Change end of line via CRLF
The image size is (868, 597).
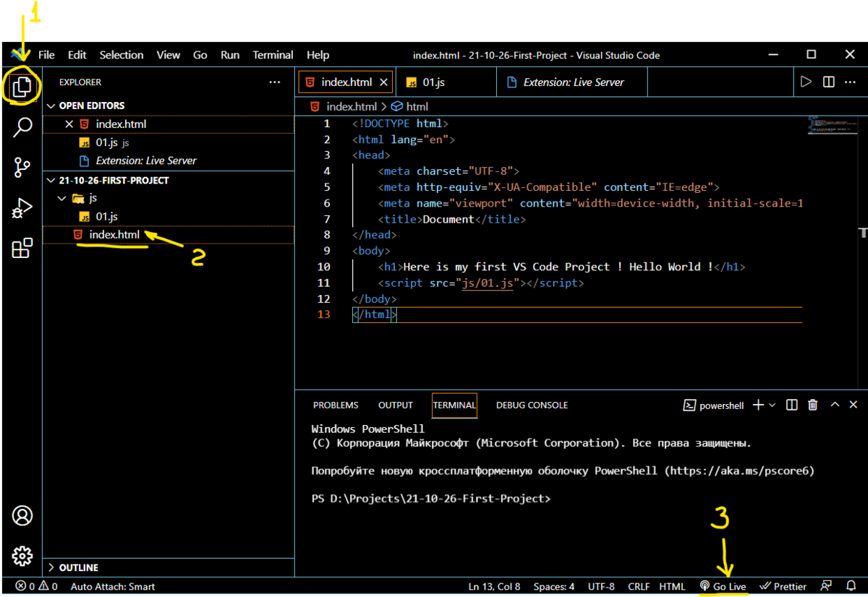point(639,586)
